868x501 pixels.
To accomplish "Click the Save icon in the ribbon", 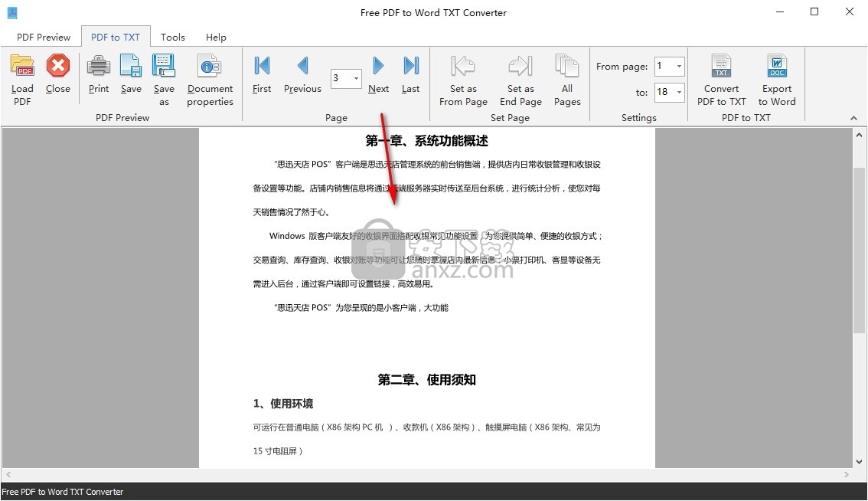I will pos(131,66).
